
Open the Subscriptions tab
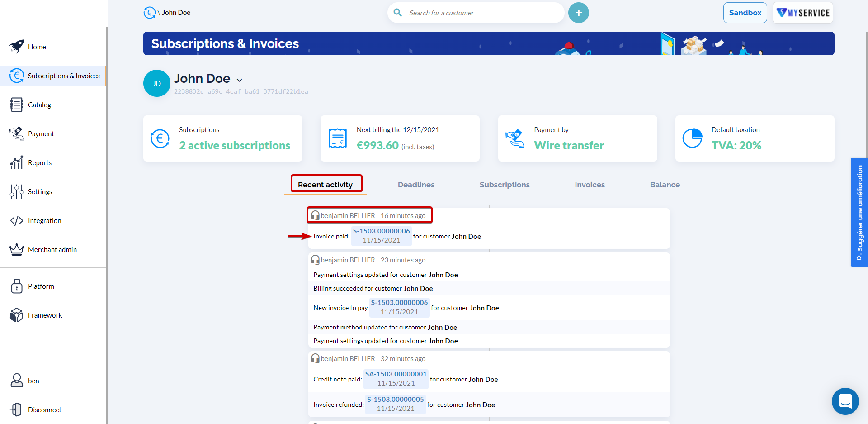[x=505, y=185]
